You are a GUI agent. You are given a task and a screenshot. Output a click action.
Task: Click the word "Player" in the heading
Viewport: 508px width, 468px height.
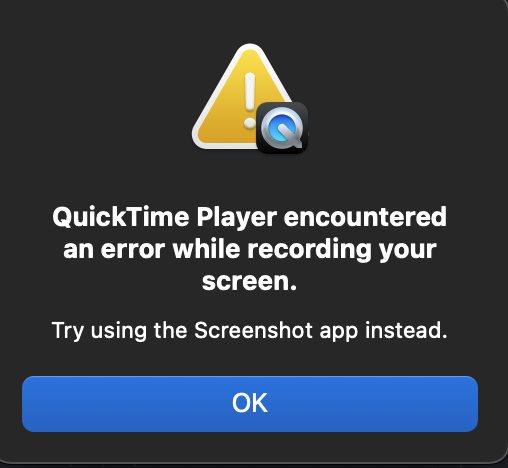click(237, 218)
